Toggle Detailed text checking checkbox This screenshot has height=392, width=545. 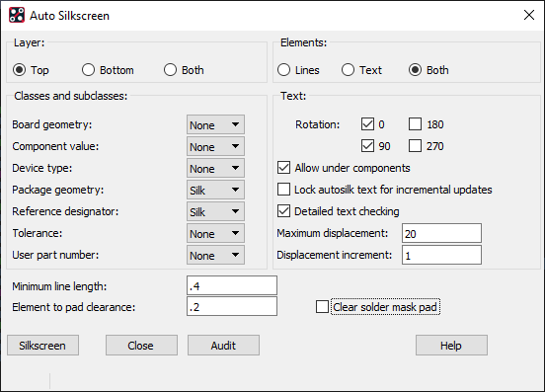pyautogui.click(x=283, y=211)
